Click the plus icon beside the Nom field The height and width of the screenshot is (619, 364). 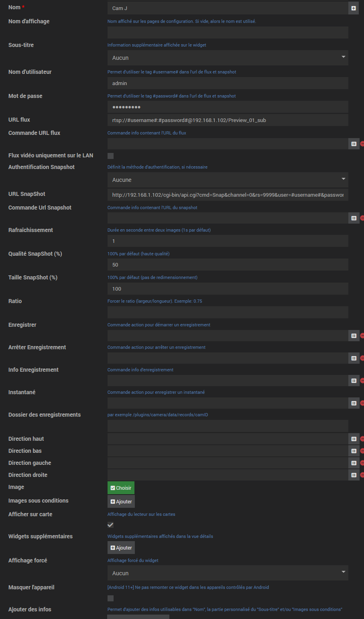click(x=354, y=8)
